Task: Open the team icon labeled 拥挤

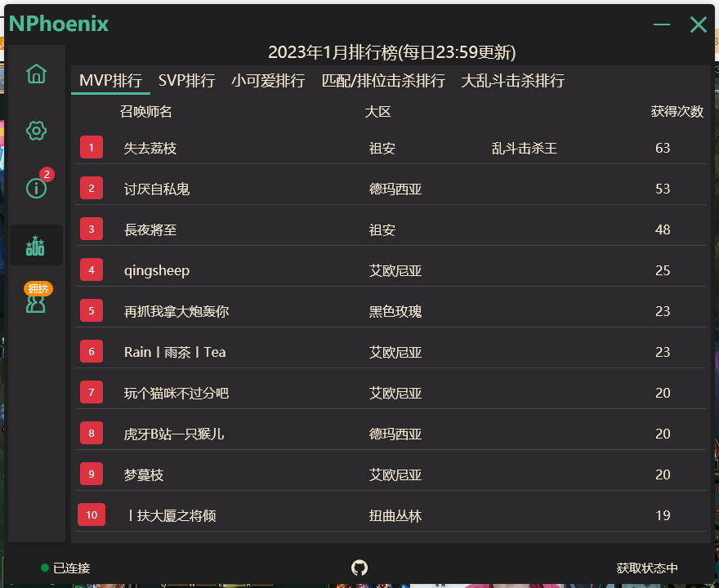Action: pyautogui.click(x=36, y=302)
